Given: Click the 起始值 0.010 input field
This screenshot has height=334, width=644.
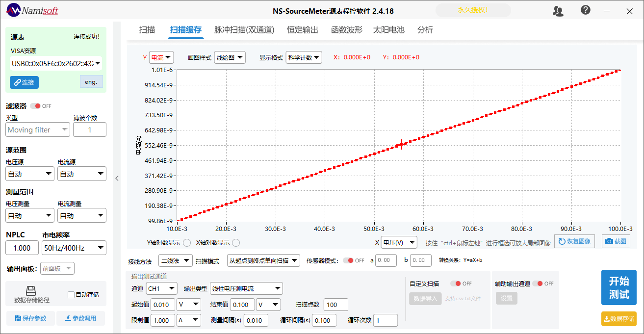Looking at the screenshot, I should click(163, 305).
